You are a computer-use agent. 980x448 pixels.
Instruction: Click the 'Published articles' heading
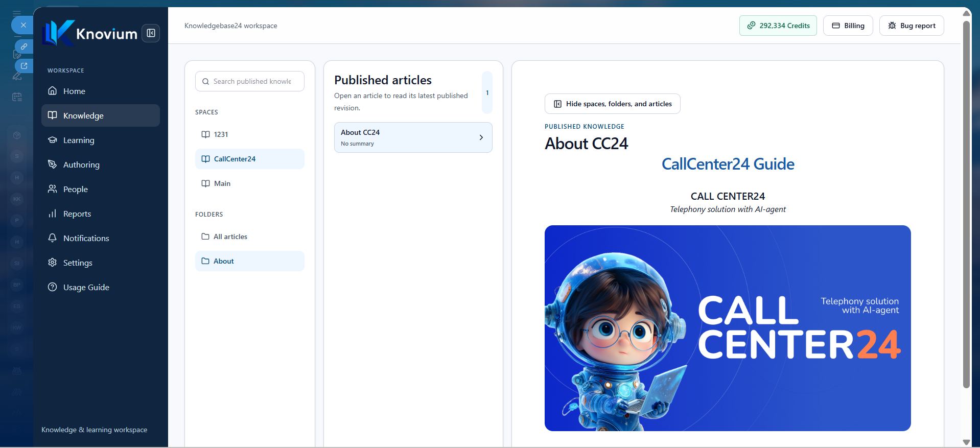(x=383, y=80)
